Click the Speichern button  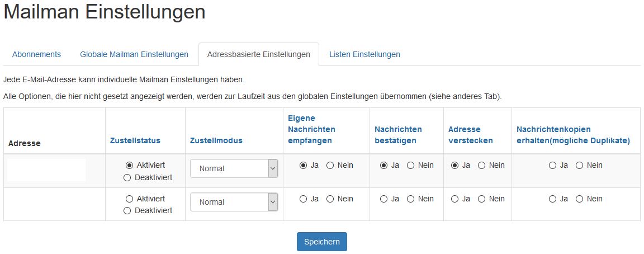[321, 242]
